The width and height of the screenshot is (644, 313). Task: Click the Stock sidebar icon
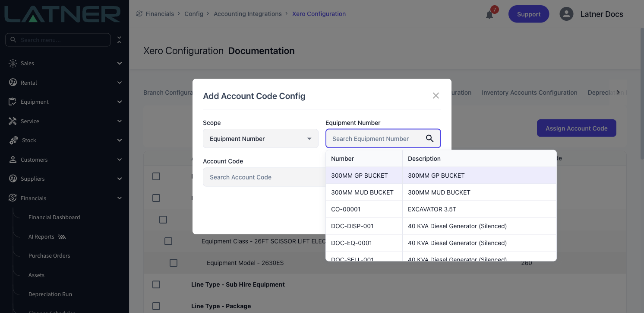pos(13,140)
